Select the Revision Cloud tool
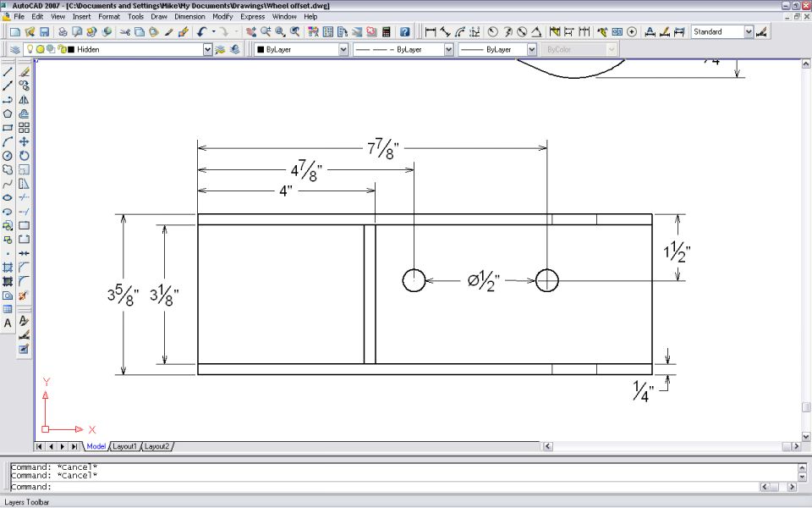Screen dimensions: 812x508 [8, 169]
